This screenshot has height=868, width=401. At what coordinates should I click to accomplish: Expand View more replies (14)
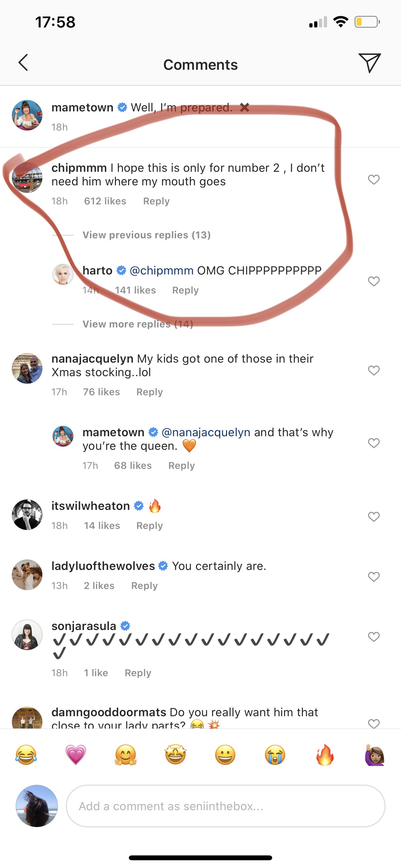point(138,324)
